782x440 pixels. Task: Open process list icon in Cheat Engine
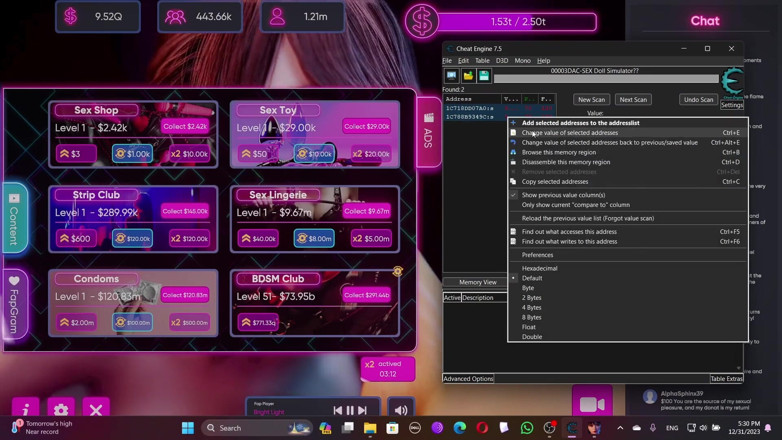(451, 76)
